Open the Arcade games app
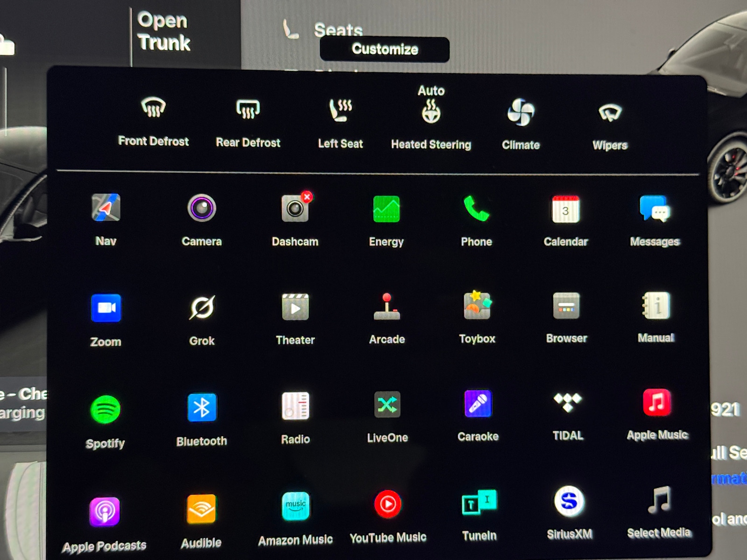747x560 pixels. click(x=387, y=306)
